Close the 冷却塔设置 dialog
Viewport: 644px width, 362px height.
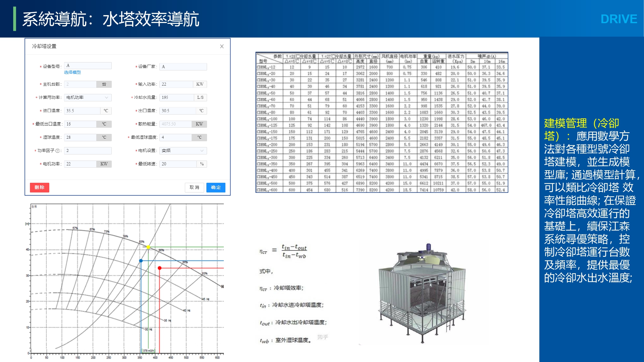[222, 46]
